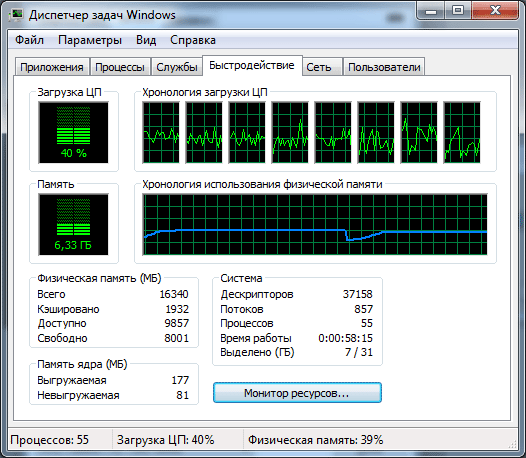Switch to the Процессы tab
The width and height of the screenshot is (526, 458).
click(120, 67)
